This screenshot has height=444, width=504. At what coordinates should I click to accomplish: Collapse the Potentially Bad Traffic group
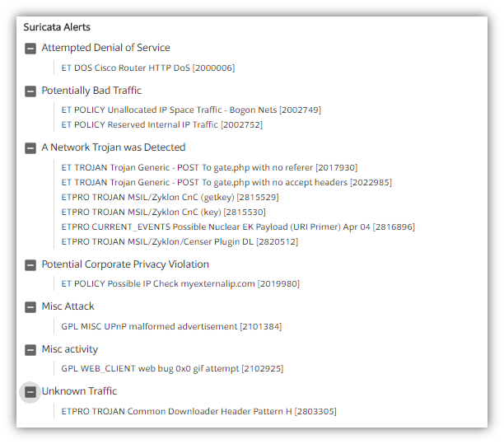coord(30,91)
